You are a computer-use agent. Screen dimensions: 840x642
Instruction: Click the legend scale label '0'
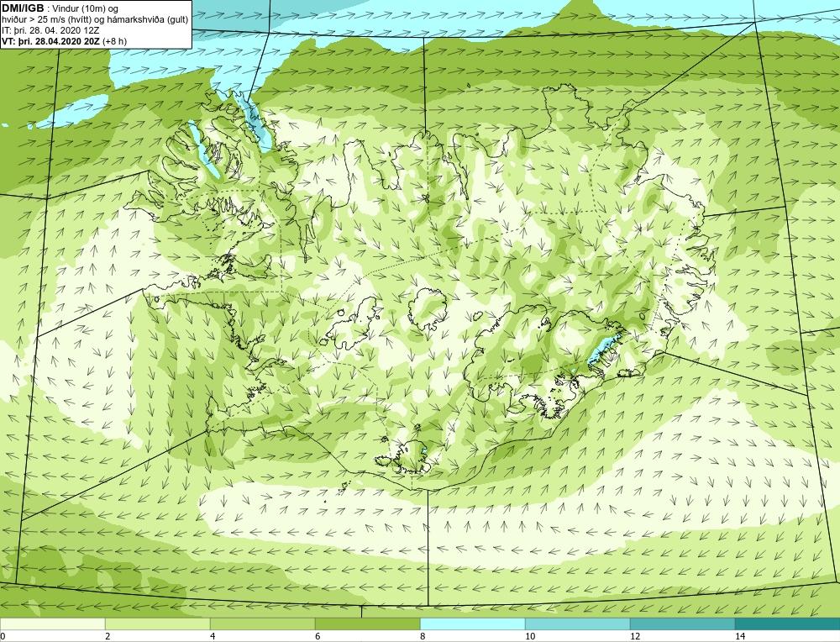point(3,636)
